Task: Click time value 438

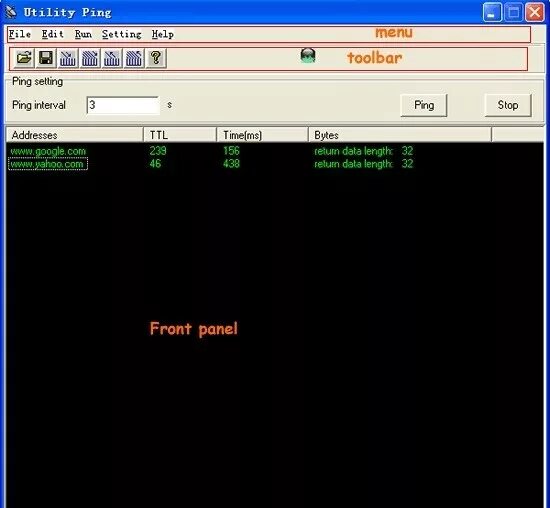Action: (x=231, y=163)
